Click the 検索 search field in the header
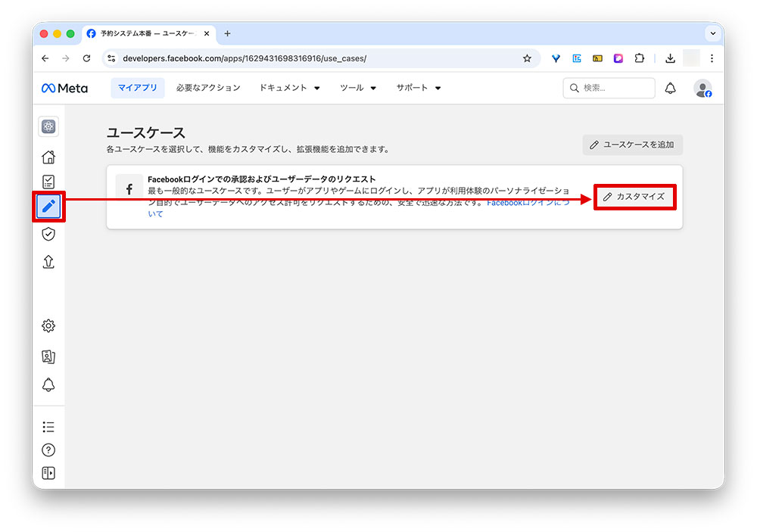This screenshot has height=532, width=757. (x=609, y=88)
